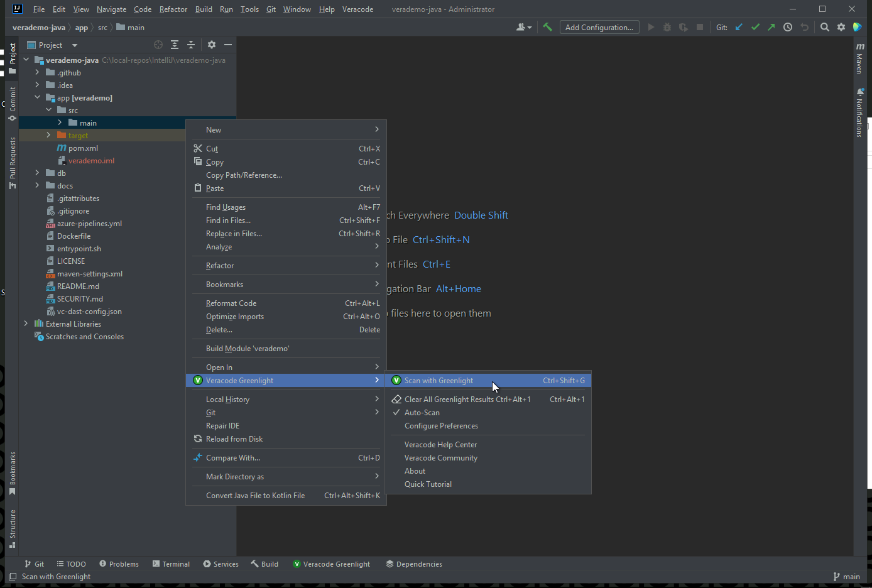Select Build Module 'verademo'

point(286,349)
